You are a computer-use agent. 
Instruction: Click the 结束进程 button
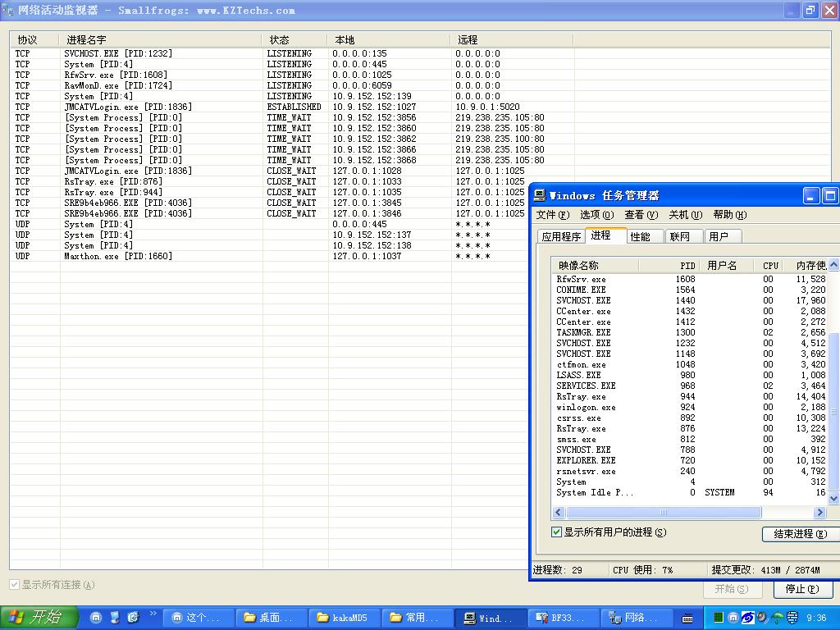pos(800,534)
